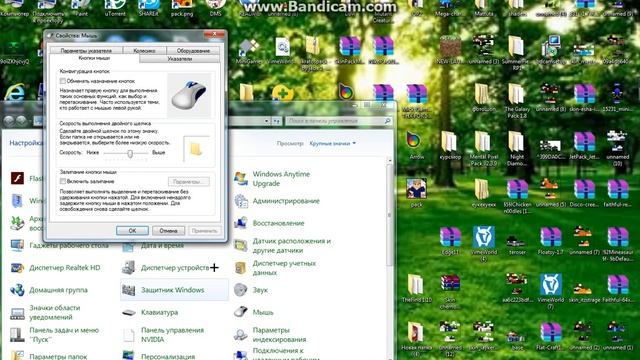Open Восстановление in Control Panel

click(x=270, y=223)
